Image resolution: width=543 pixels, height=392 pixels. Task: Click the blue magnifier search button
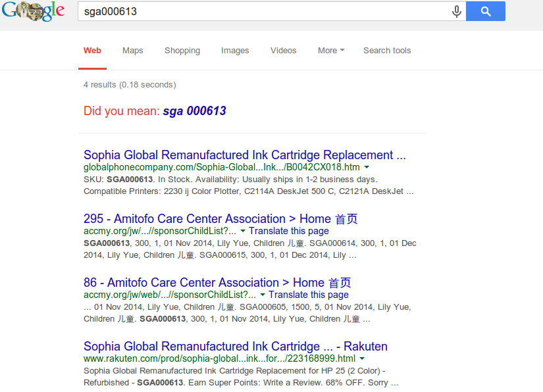(x=486, y=11)
